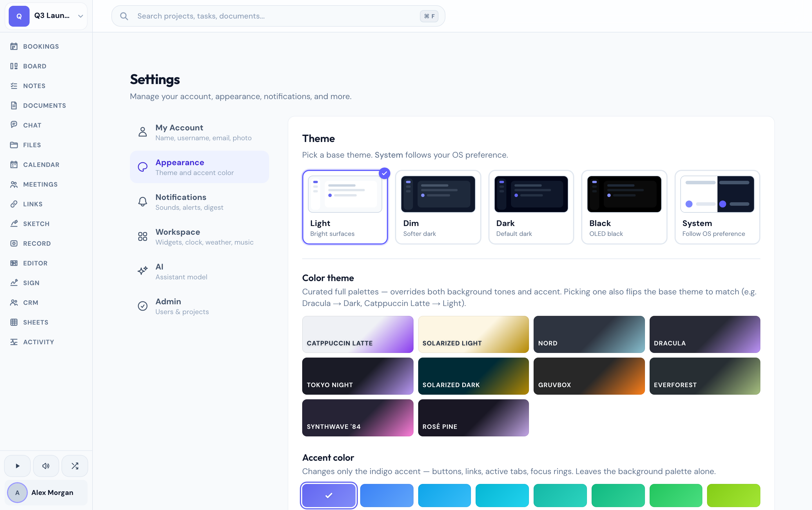Select the System OS preference theme
The image size is (812, 510).
click(x=717, y=207)
